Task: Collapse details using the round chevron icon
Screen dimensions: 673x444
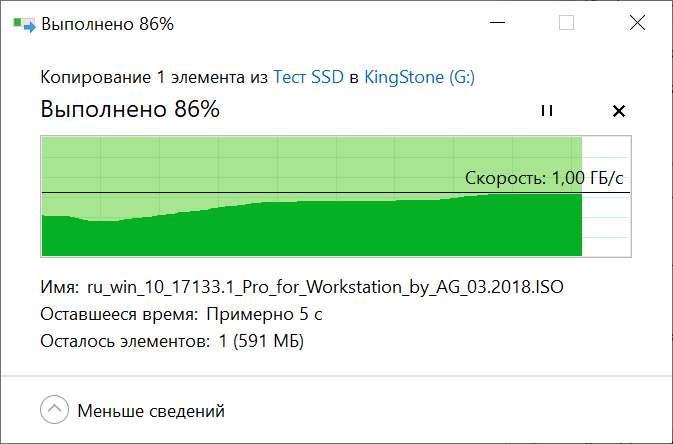Action: click(x=54, y=410)
